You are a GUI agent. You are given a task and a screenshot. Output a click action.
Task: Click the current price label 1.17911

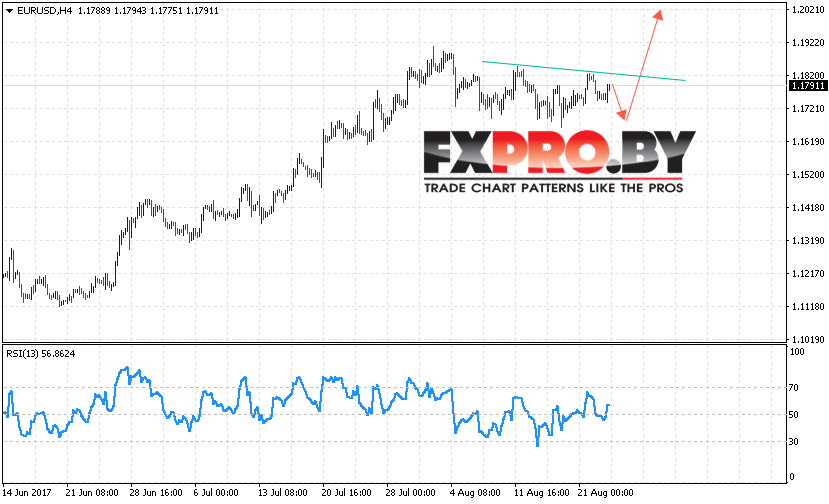coord(807,86)
